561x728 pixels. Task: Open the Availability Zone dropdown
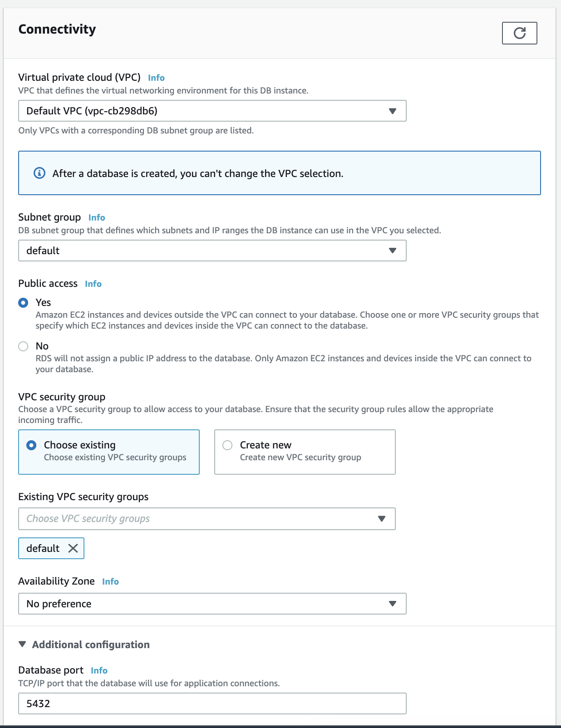click(212, 604)
